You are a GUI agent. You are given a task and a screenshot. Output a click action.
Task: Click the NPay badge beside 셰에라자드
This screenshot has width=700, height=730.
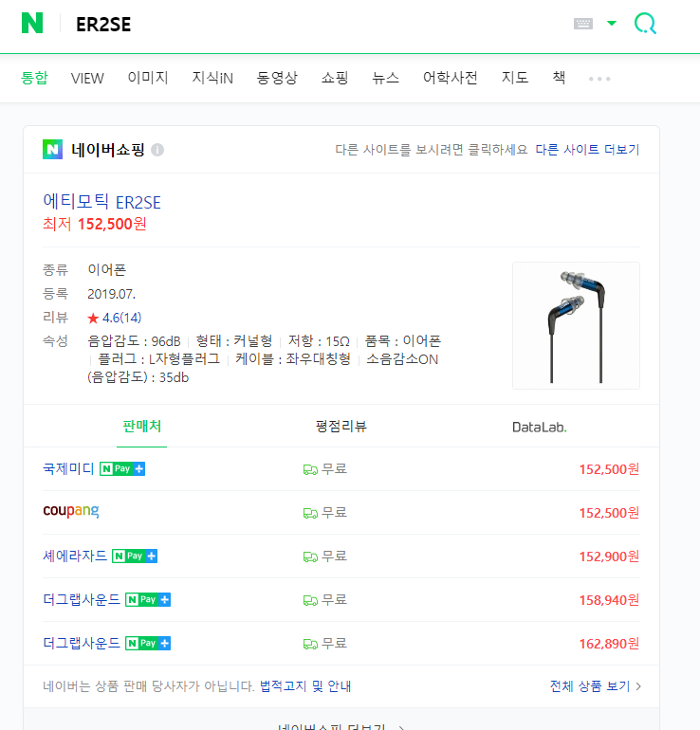tap(135, 556)
